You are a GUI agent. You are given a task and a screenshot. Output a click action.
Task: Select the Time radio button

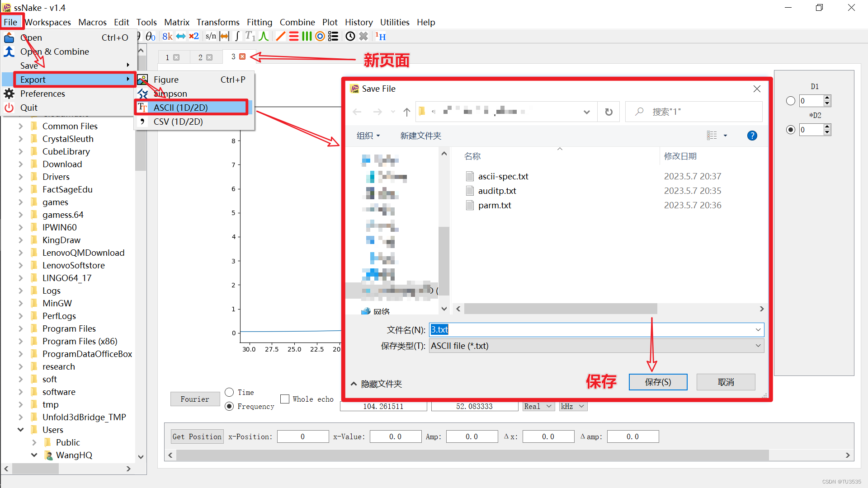coord(229,392)
